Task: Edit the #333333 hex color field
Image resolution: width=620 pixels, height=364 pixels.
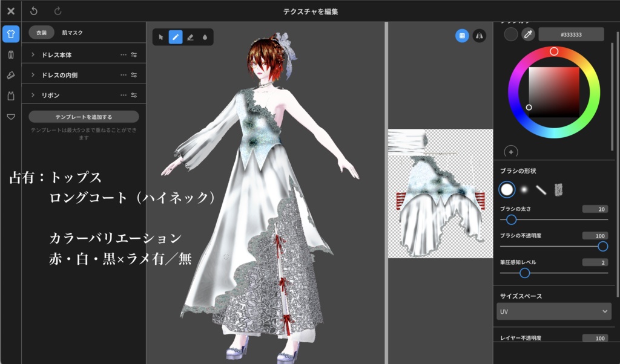Action: (x=571, y=34)
